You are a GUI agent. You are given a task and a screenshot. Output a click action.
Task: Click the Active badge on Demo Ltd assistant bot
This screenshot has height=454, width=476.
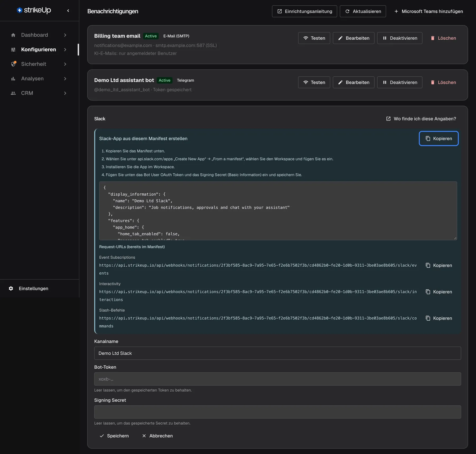(x=164, y=80)
